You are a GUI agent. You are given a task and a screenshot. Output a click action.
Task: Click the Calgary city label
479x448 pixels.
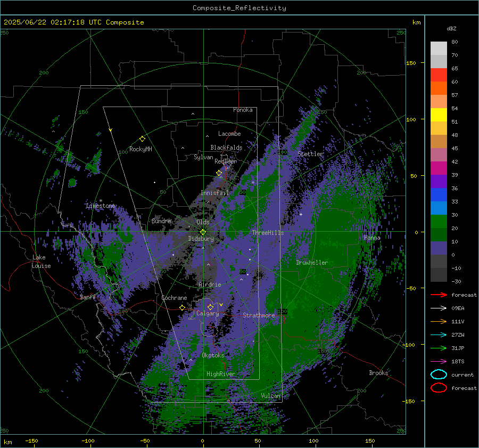208,313
